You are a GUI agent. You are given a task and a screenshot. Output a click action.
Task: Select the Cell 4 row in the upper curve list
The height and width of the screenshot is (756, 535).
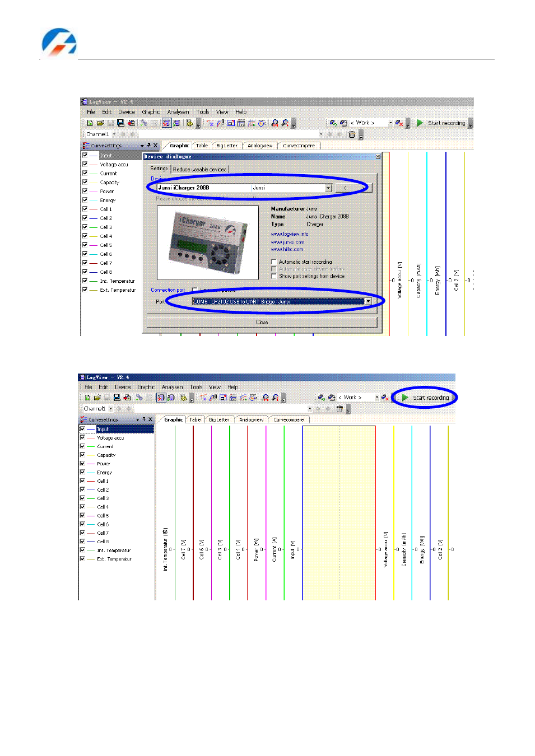click(106, 236)
